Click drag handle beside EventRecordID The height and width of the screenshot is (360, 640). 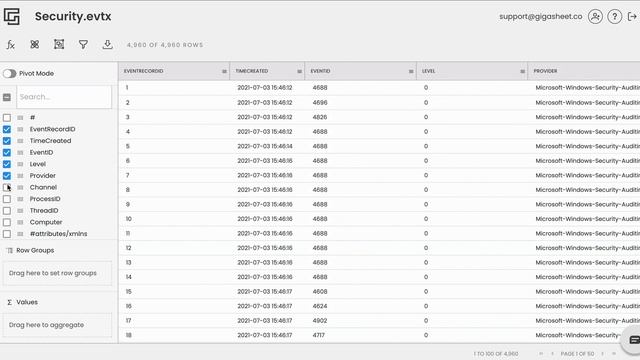click(x=20, y=129)
